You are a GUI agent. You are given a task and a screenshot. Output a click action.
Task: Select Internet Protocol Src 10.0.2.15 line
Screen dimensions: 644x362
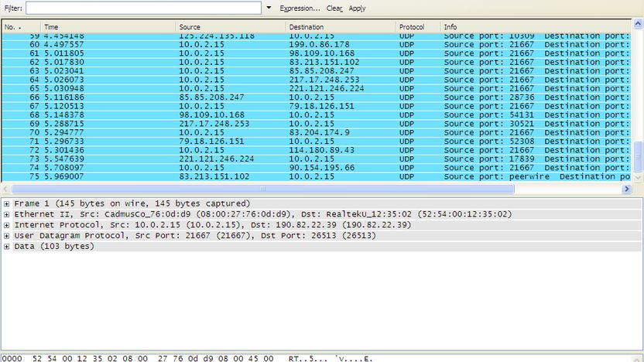click(327, 225)
